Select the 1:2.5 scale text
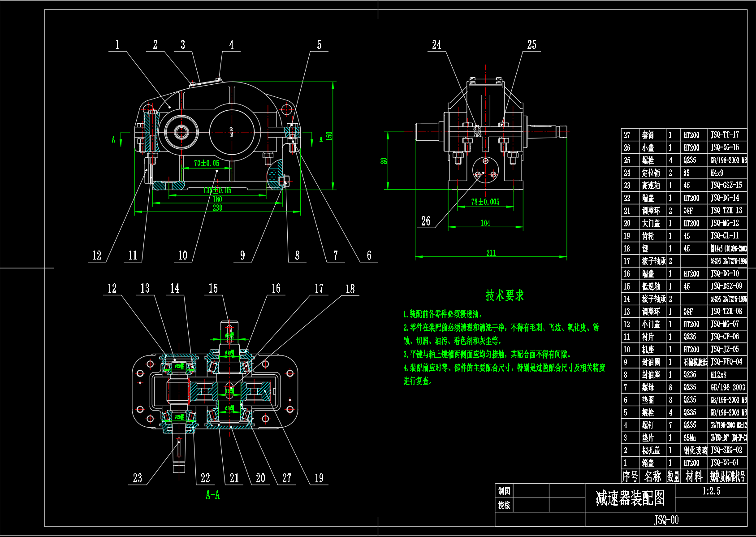The width and height of the screenshot is (756, 537). tap(711, 491)
